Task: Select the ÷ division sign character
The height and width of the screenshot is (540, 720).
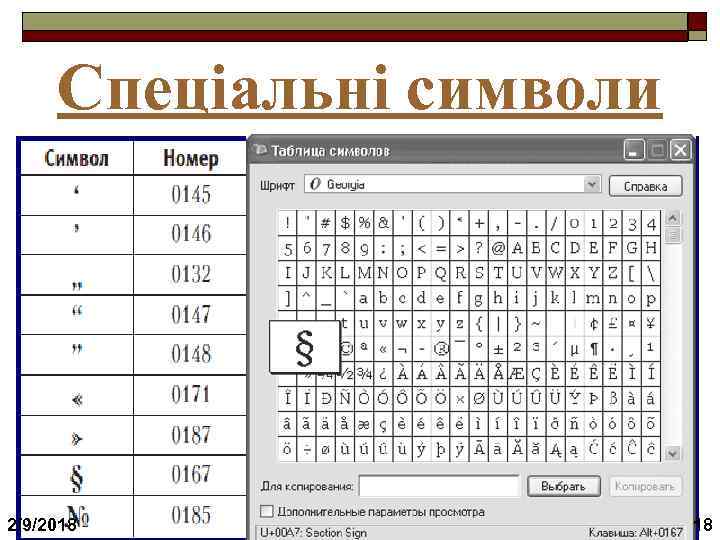Action: click(x=307, y=449)
